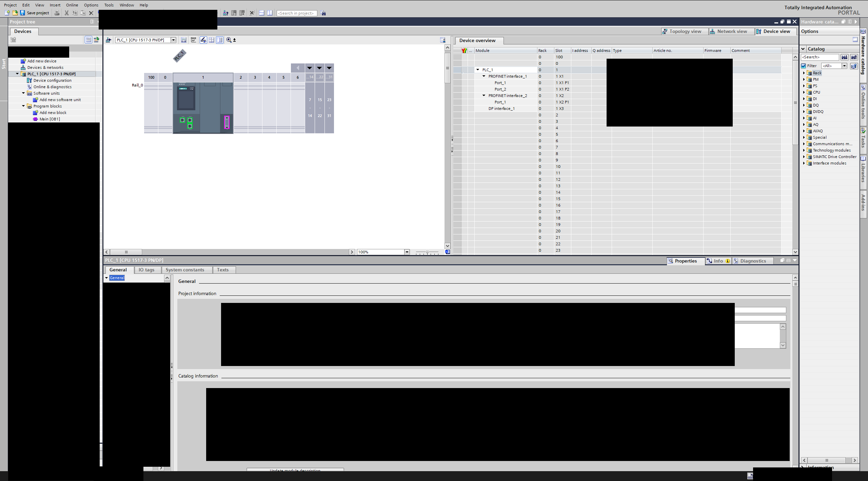Click the overview icon in Project tree

pos(97,40)
